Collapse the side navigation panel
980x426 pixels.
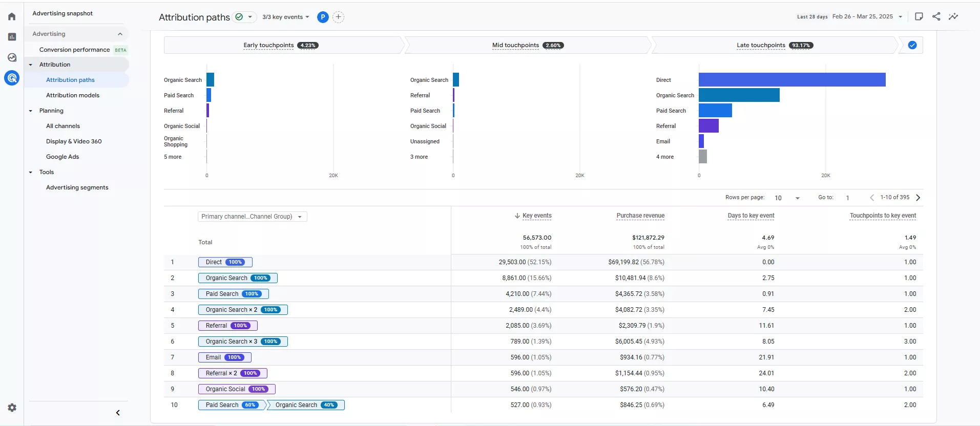click(118, 413)
